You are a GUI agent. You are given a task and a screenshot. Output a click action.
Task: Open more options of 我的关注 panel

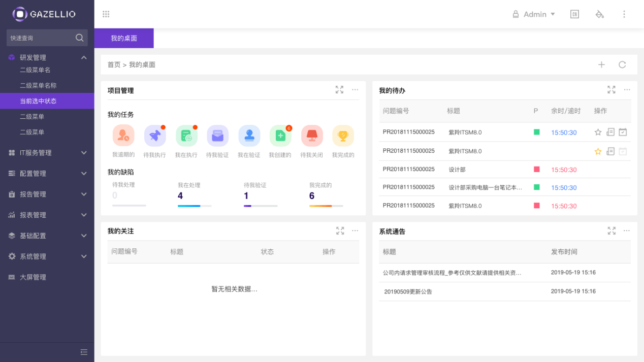click(x=355, y=231)
